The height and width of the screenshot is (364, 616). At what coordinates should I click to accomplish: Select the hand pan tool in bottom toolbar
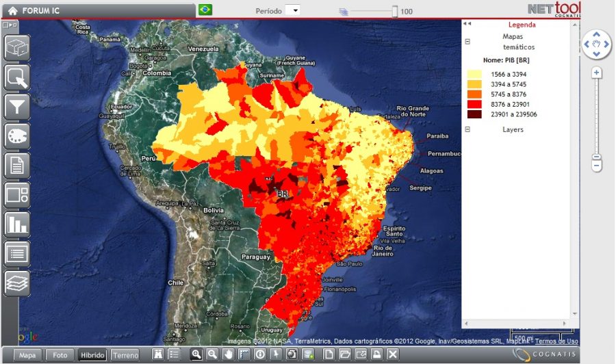228,354
